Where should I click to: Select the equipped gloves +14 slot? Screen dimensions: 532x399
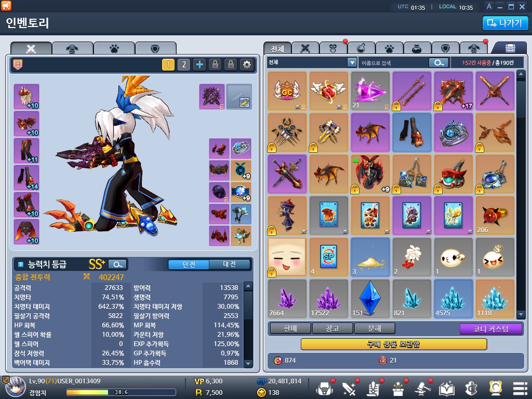(x=26, y=178)
